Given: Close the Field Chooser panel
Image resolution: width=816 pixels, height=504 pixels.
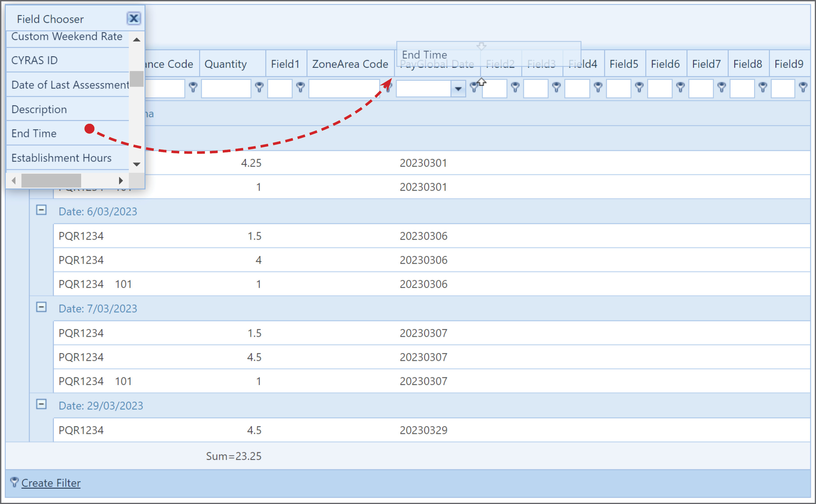Looking at the screenshot, I should pos(134,18).
